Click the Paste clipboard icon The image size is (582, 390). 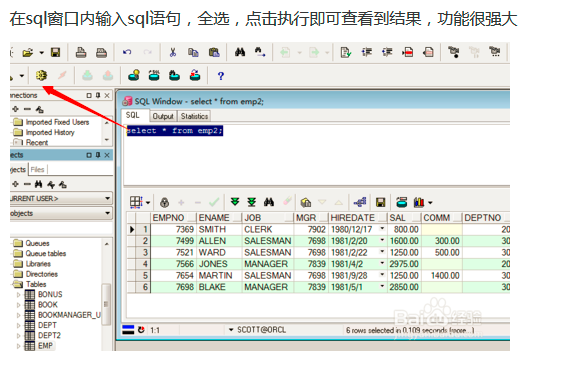coord(214,52)
